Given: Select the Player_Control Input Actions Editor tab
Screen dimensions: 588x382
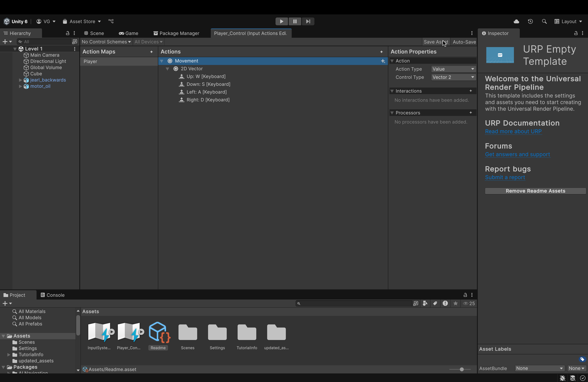Looking at the screenshot, I should pos(251,33).
